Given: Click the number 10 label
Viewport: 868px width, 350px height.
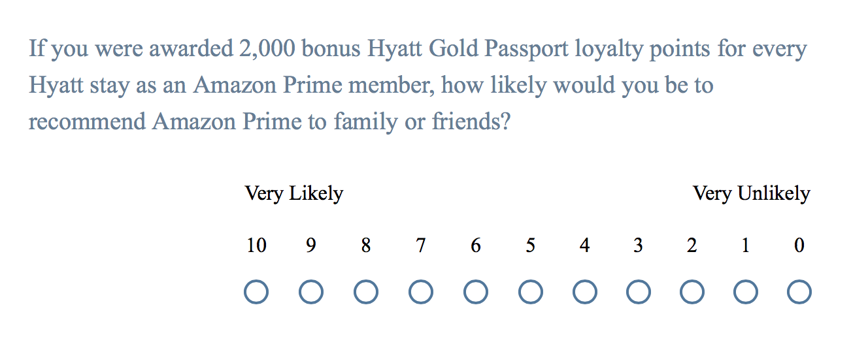Looking at the screenshot, I should coord(256,246).
